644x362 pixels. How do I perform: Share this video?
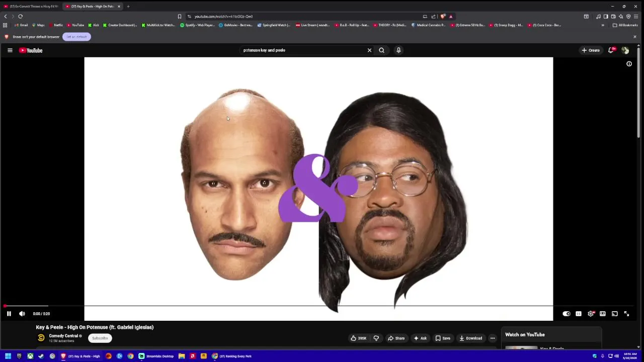pyautogui.click(x=396, y=338)
